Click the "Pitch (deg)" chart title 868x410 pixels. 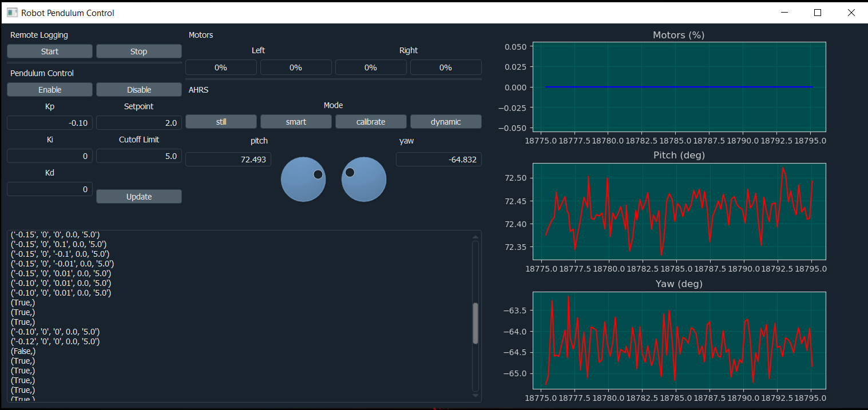pyautogui.click(x=679, y=155)
